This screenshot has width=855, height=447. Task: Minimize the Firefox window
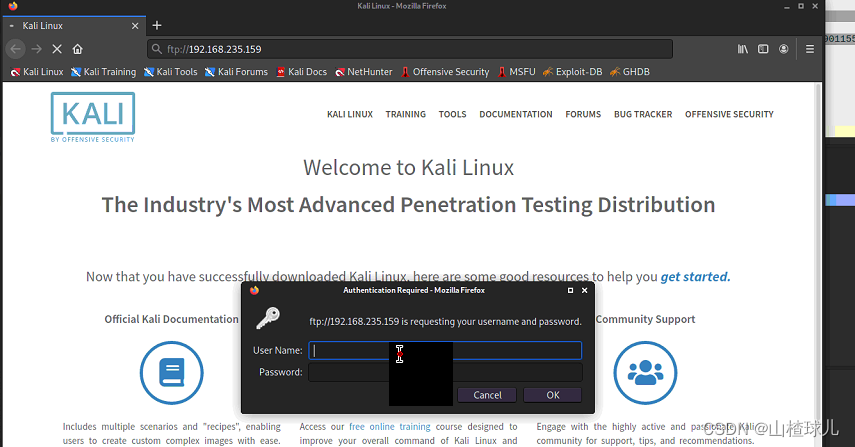tap(786, 7)
